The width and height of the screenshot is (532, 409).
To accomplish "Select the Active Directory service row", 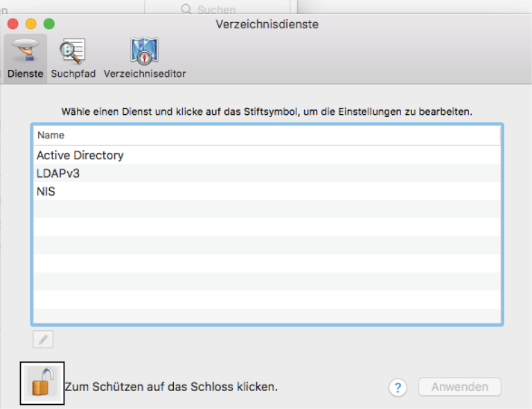I will pos(267,155).
